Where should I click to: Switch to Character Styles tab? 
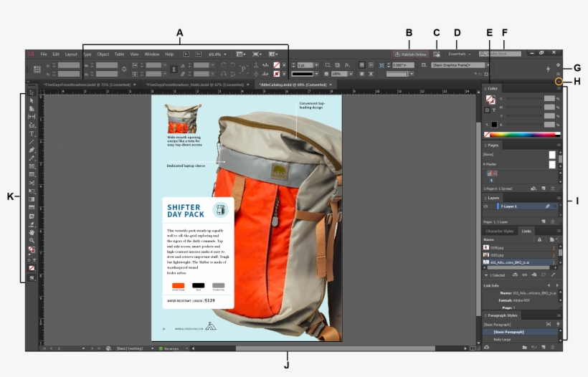coord(500,232)
